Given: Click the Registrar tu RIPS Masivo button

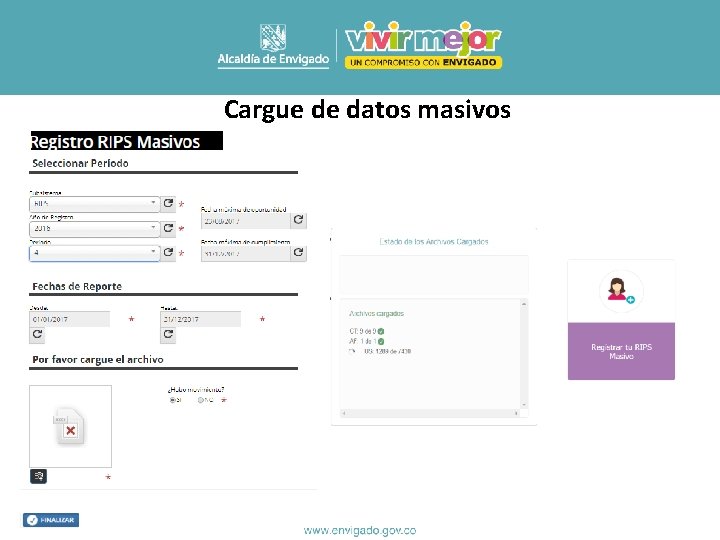Looking at the screenshot, I should click(621, 351).
